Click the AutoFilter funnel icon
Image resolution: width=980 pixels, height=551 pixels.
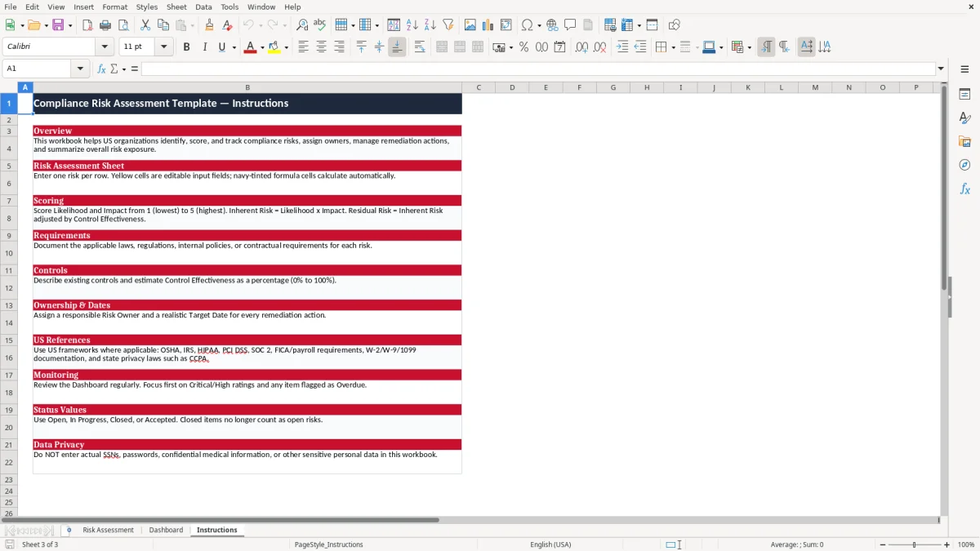coord(448,25)
